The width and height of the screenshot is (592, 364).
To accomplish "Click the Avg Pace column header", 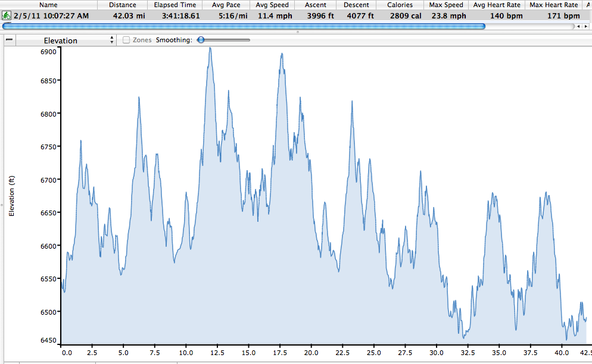I will [x=226, y=5].
